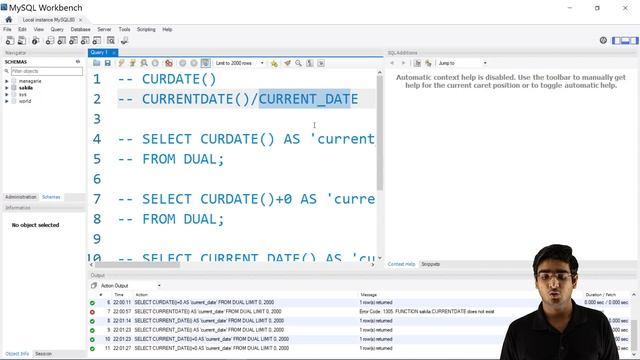Open the Query menu
This screenshot has width=640, height=360.
(57, 29)
